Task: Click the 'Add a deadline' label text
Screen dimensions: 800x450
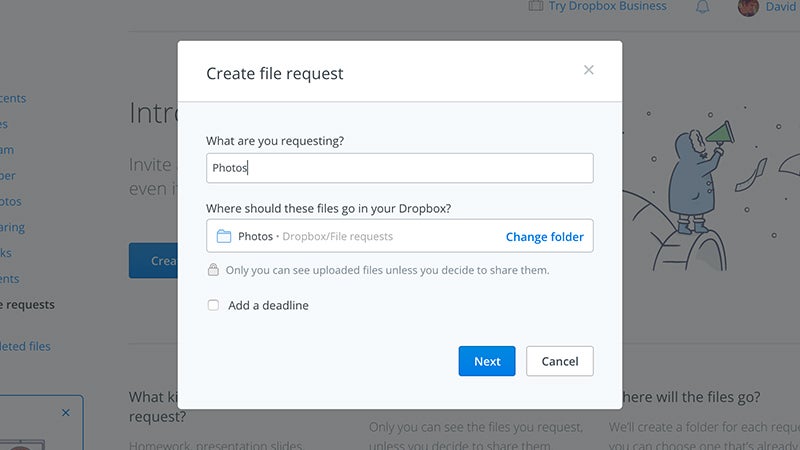Action: tap(268, 305)
